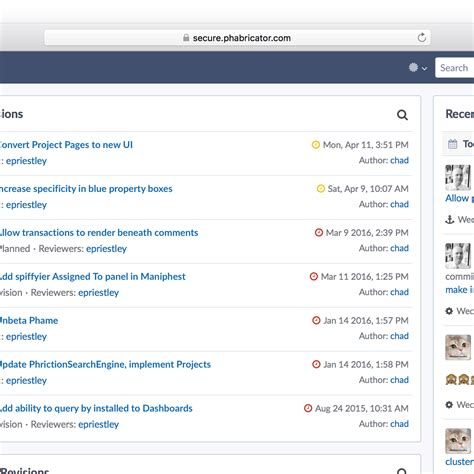Open 'Add spiffyier Assigned To panel in Maniphest'
This screenshot has width=474, height=474.
click(x=93, y=277)
